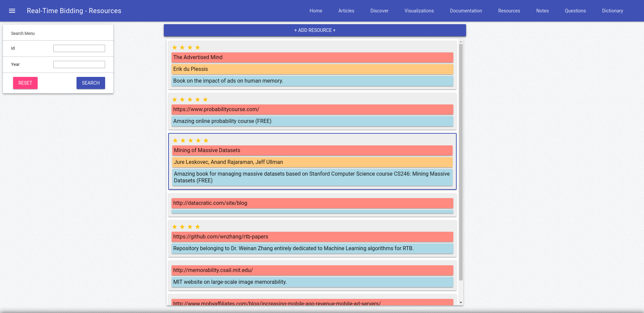Select author Erik du Plessis
This screenshot has width=644, height=313.
click(x=312, y=69)
